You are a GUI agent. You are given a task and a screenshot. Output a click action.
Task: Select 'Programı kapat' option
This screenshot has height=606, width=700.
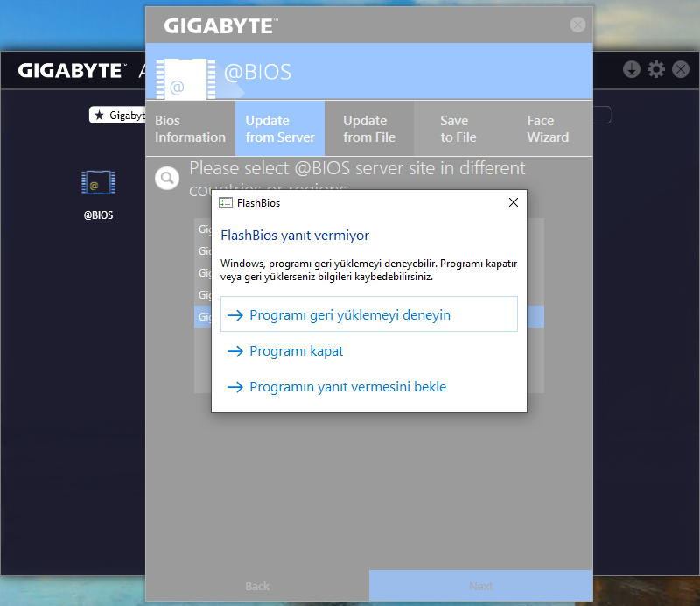tap(369, 351)
